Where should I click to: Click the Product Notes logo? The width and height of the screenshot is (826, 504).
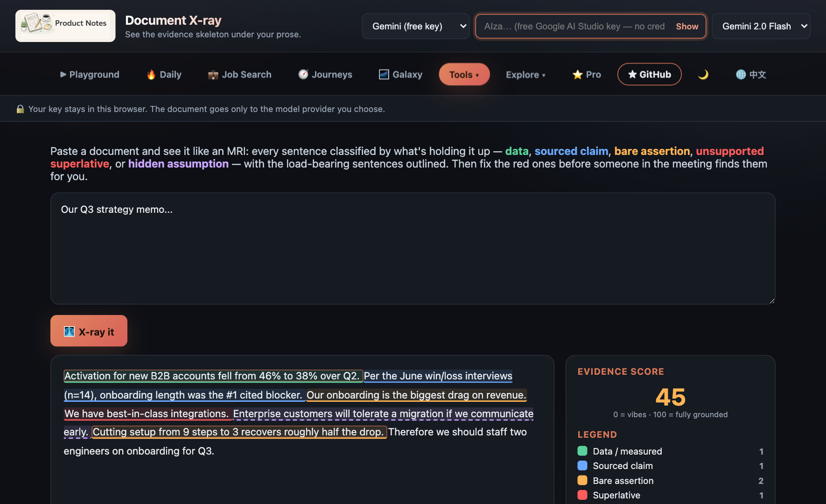(x=65, y=26)
